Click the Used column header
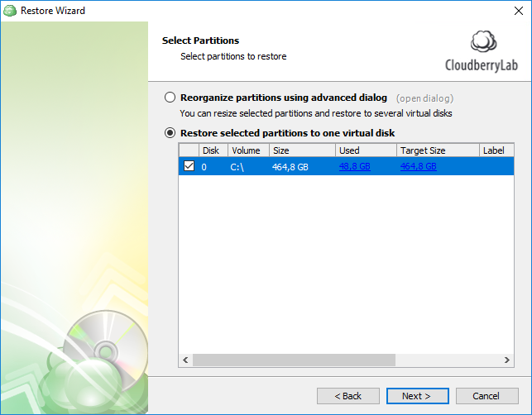 coord(366,150)
